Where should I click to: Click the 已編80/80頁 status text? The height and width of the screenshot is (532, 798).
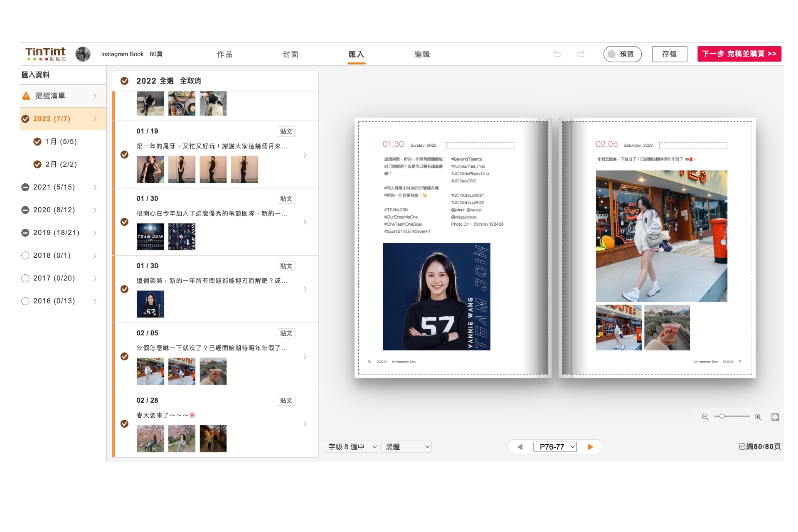[760, 447]
